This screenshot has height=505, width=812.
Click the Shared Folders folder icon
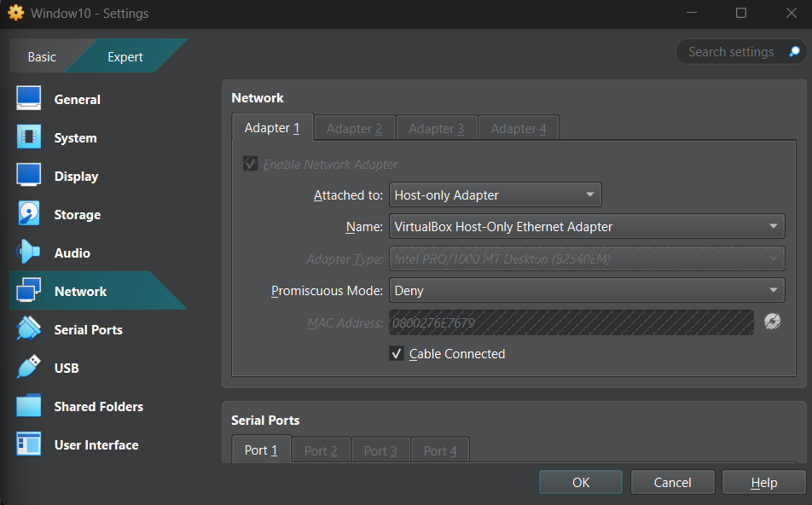click(28, 405)
